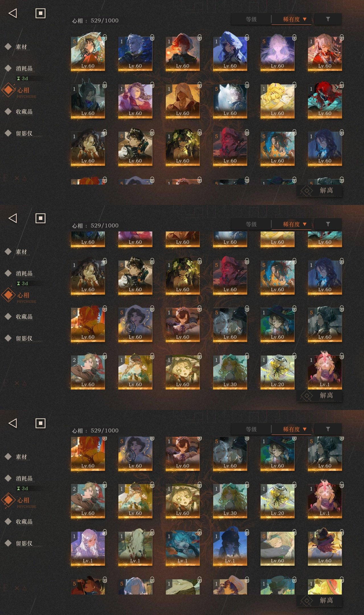Sort by 等级 in the bottom screenshot
Image resolution: width=364 pixels, height=615 pixels.
pyautogui.click(x=251, y=429)
